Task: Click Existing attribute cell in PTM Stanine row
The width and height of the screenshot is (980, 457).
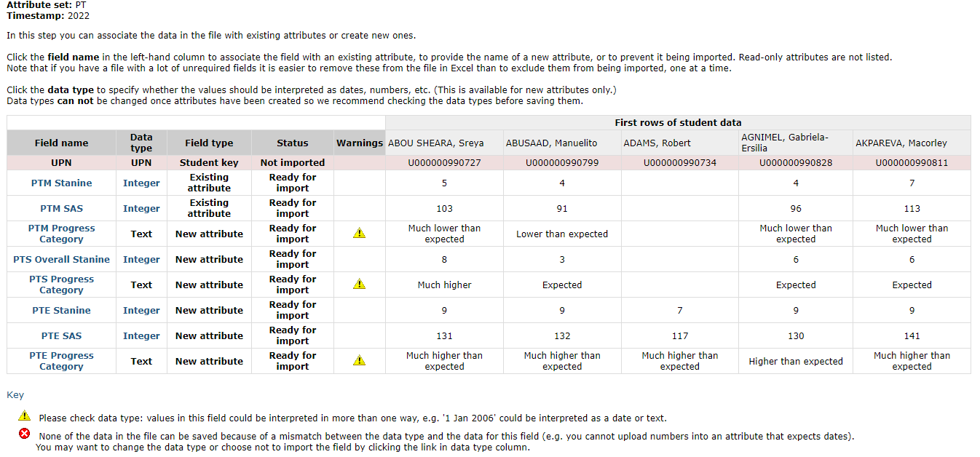Action: pos(209,183)
